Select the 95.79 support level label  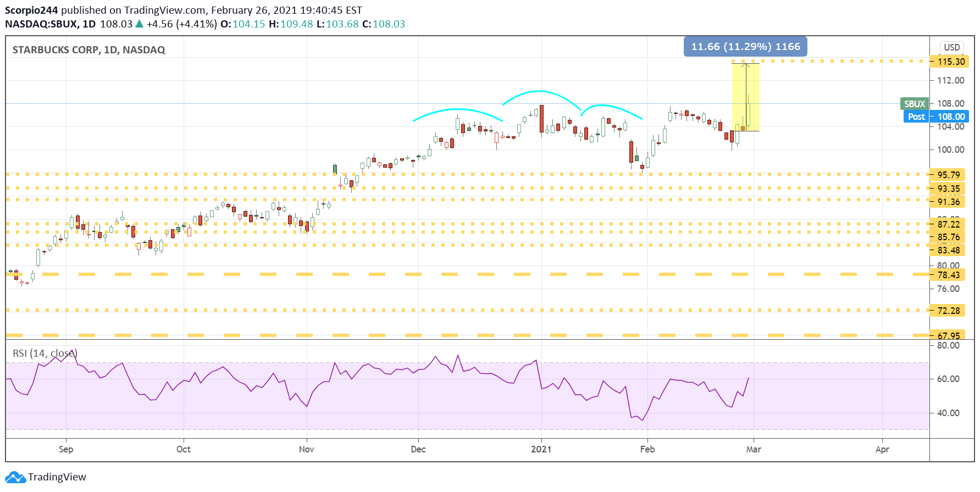(949, 175)
